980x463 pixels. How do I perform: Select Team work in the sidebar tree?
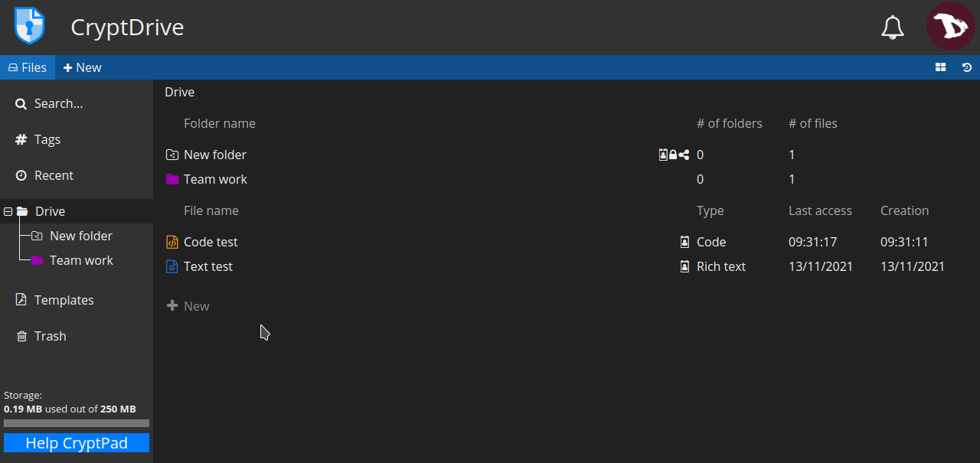pos(81,260)
